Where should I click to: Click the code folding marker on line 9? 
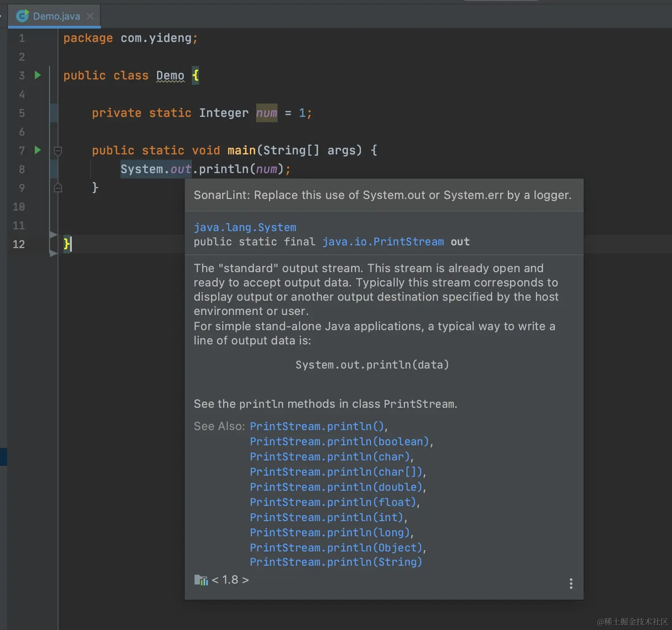click(58, 187)
